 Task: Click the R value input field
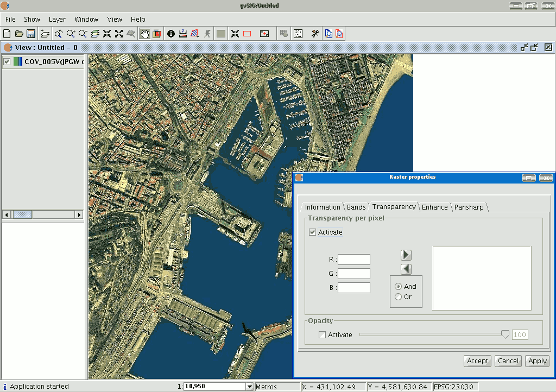(354, 260)
